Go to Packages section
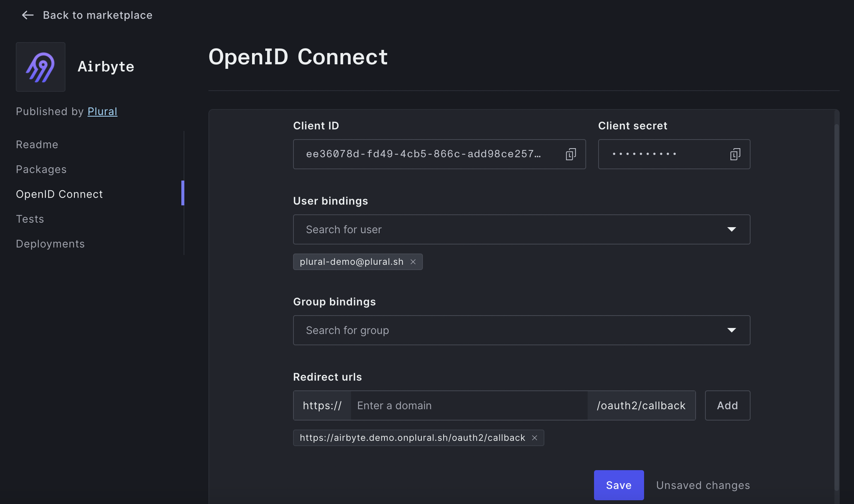 (41, 169)
